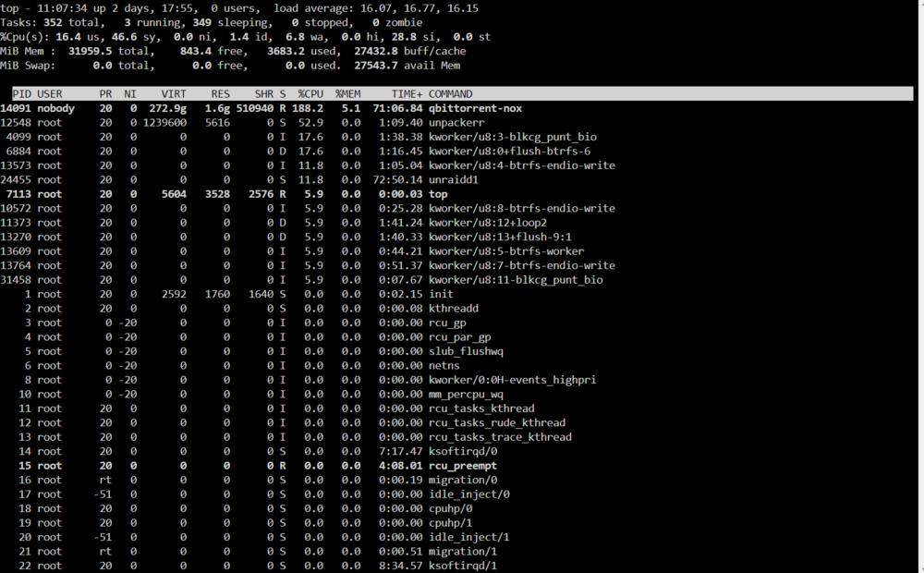Click the 46.6 sy CPU value

124,37
